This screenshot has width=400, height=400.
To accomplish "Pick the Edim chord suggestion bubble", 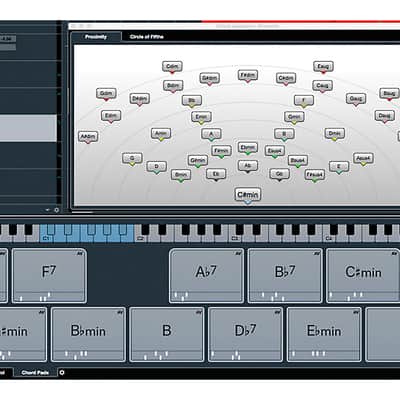I will coord(111,116).
